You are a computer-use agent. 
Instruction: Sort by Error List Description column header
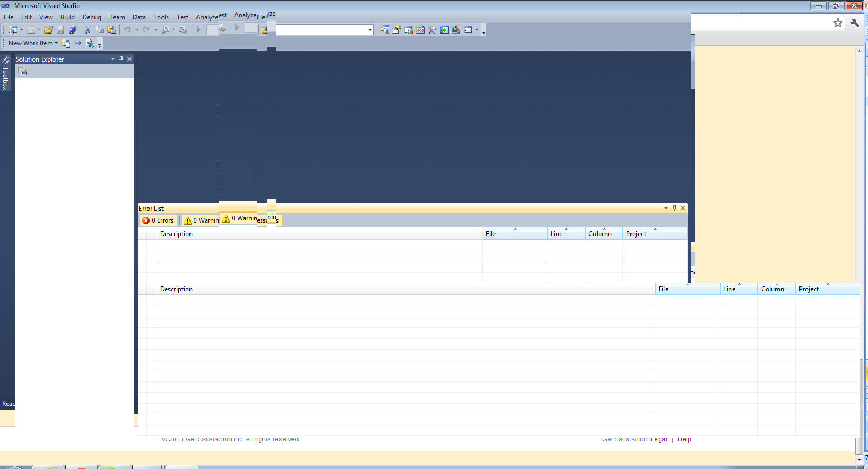[320, 234]
